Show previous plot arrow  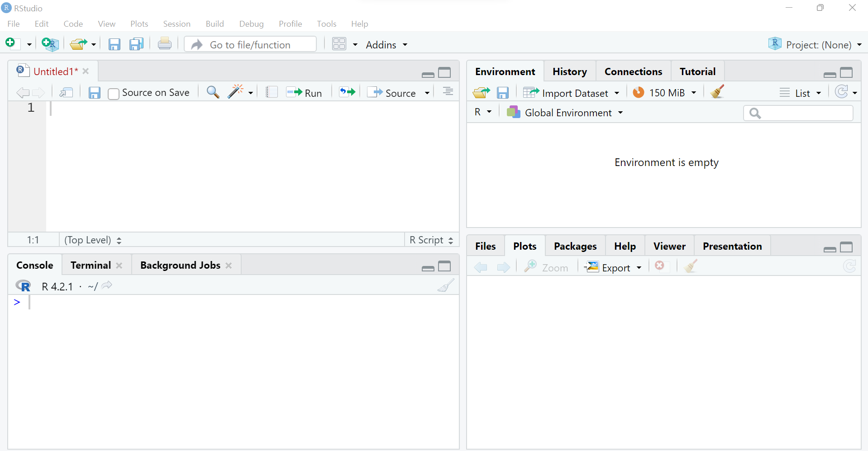[481, 267]
